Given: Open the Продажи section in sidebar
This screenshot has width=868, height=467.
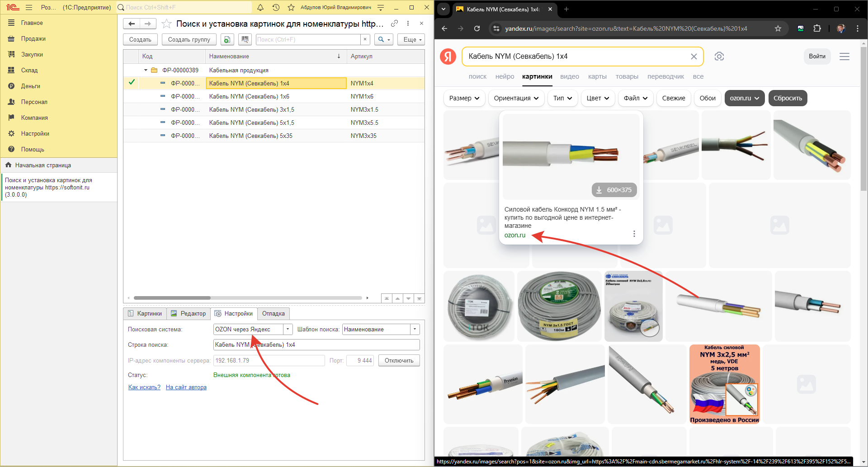Looking at the screenshot, I should [x=33, y=38].
